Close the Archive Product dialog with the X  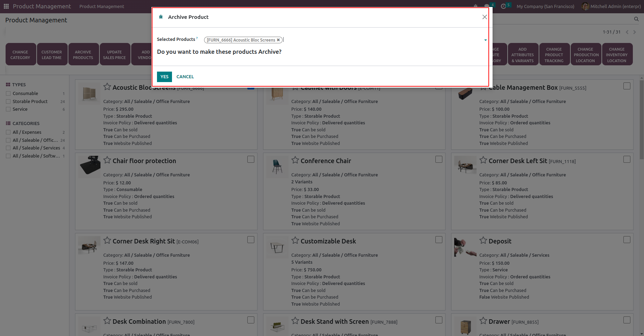click(x=485, y=17)
